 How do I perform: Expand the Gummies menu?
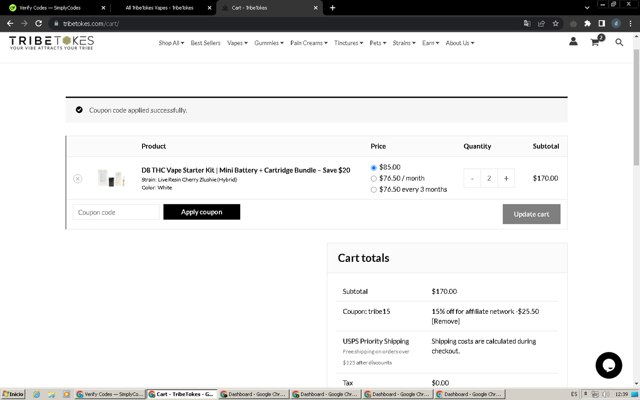[269, 43]
